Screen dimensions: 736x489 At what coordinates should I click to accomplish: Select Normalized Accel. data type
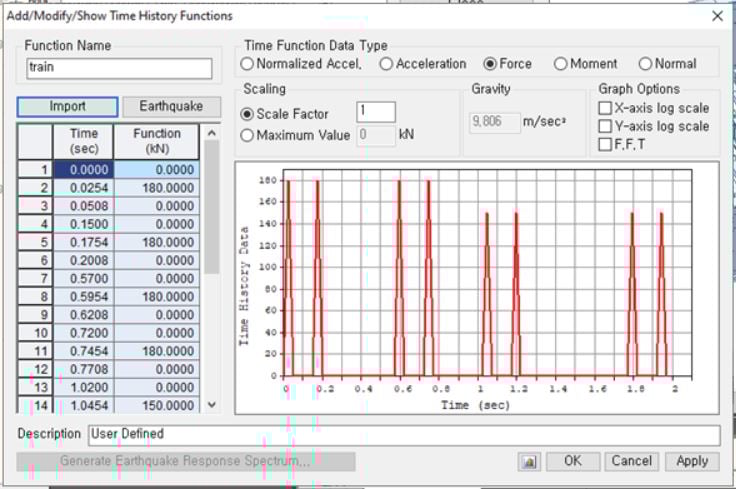(x=301, y=64)
